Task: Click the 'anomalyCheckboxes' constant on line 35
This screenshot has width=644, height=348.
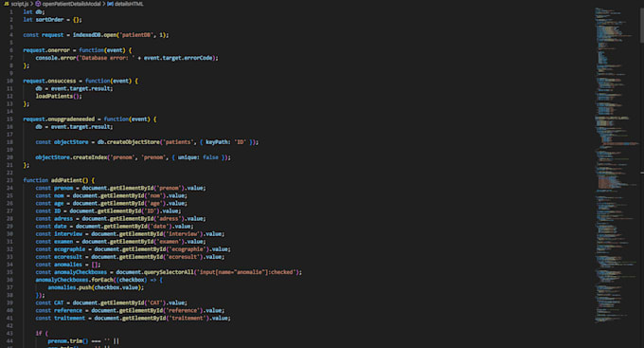Action: point(80,272)
